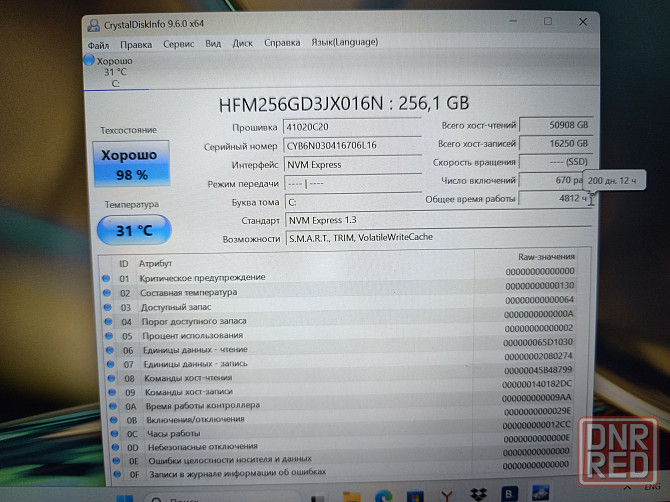Screen dimensions: 670x502
Task: Click status dot of Ошибки целостности носителя row
Action: click(116, 461)
